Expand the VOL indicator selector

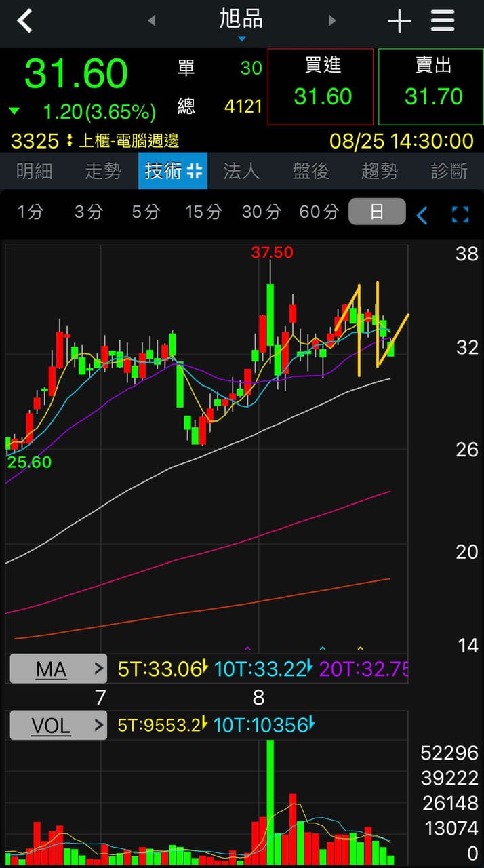pyautogui.click(x=58, y=726)
